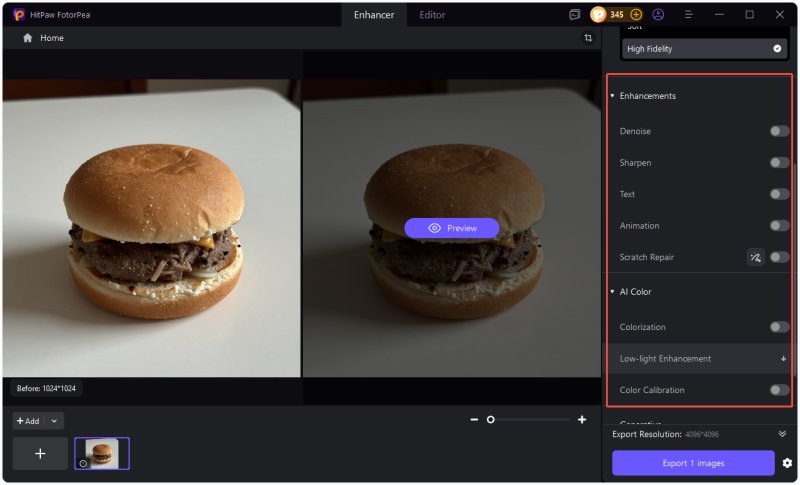Switch to the Enhancer tab
The image size is (800, 485).
(374, 15)
